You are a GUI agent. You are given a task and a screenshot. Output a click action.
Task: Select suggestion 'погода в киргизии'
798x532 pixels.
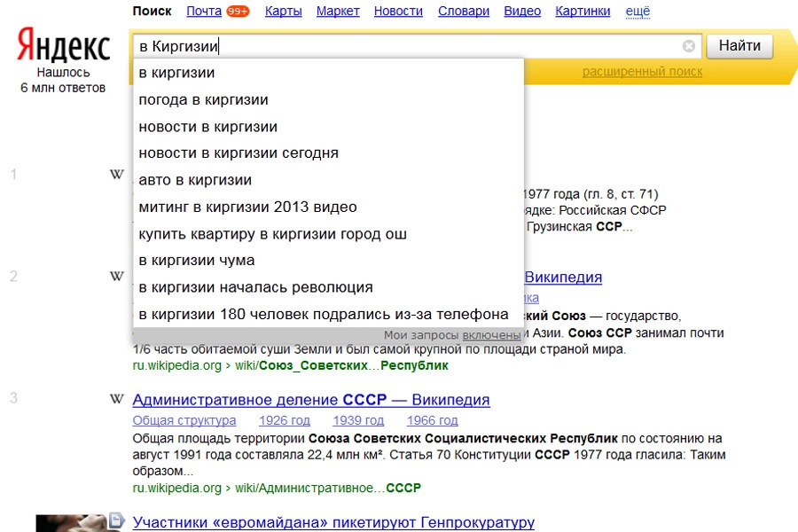[x=203, y=100]
